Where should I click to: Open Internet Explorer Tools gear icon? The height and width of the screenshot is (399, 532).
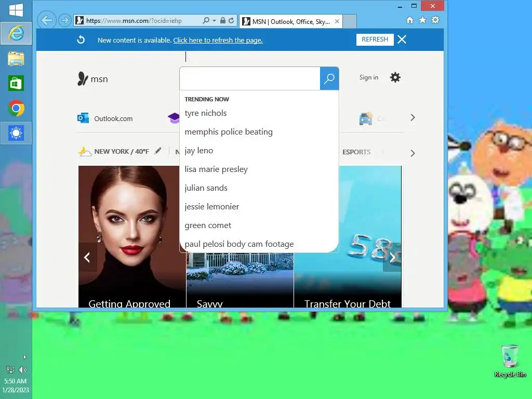coord(435,20)
